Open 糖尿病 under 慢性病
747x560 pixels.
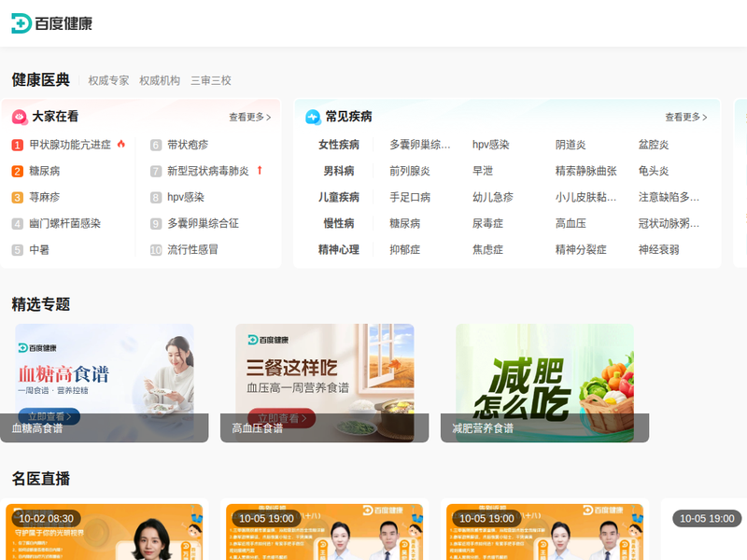point(405,223)
